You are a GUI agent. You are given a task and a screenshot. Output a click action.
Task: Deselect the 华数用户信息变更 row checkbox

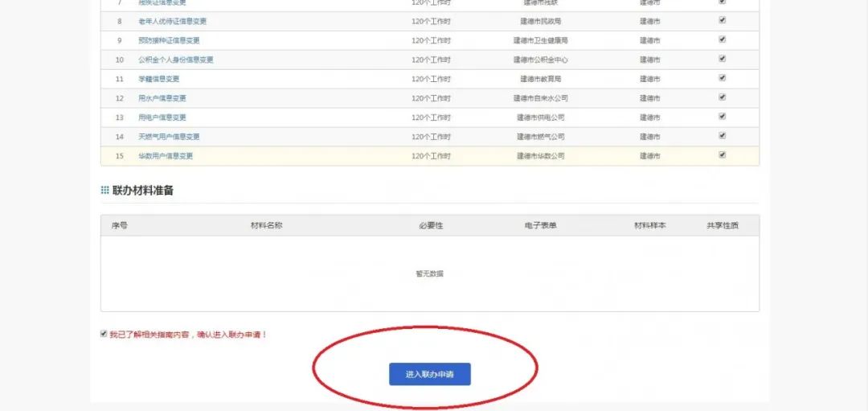click(722, 155)
